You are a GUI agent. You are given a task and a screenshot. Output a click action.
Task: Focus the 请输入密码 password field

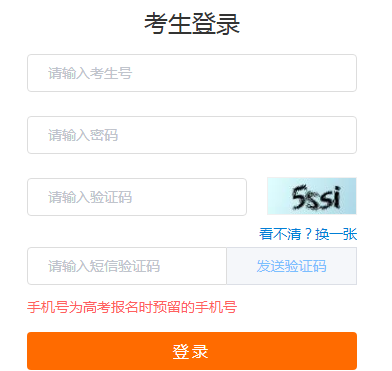(x=192, y=135)
